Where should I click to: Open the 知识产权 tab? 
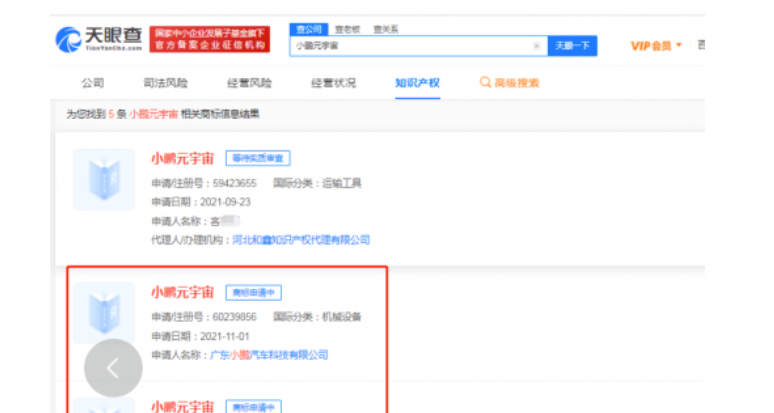(x=417, y=83)
